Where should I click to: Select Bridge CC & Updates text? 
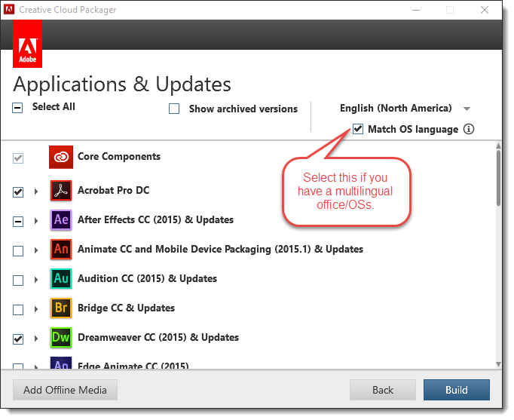pyautogui.click(x=126, y=308)
